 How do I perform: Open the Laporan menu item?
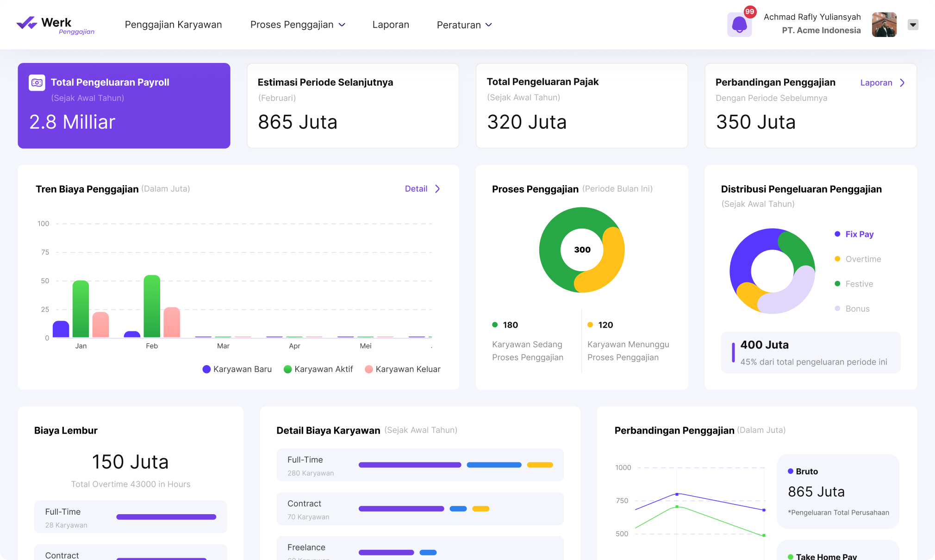(391, 25)
